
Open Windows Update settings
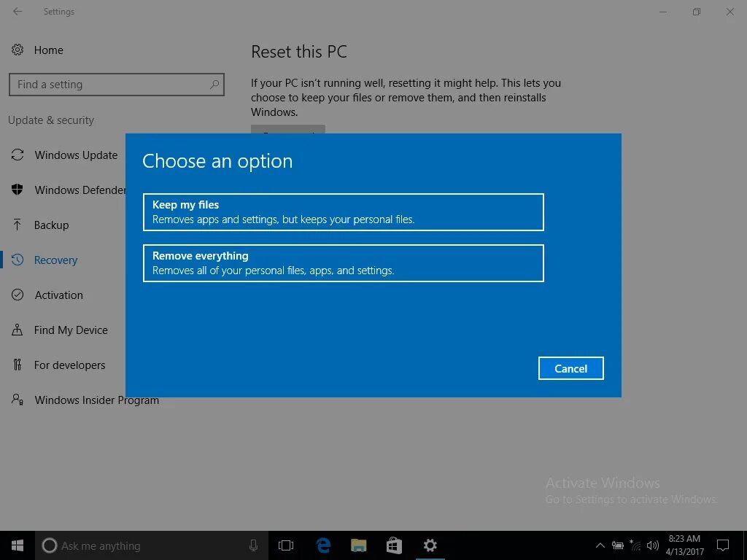76,155
